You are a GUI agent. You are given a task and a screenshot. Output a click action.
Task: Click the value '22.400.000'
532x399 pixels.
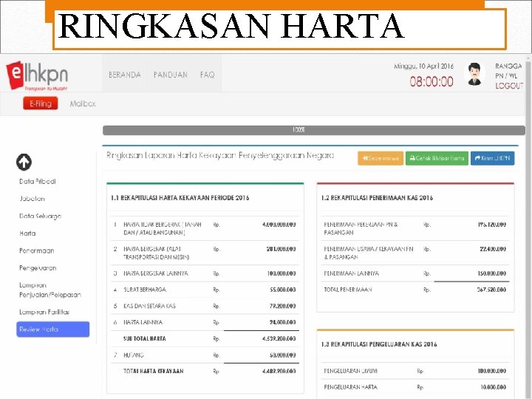(493, 249)
